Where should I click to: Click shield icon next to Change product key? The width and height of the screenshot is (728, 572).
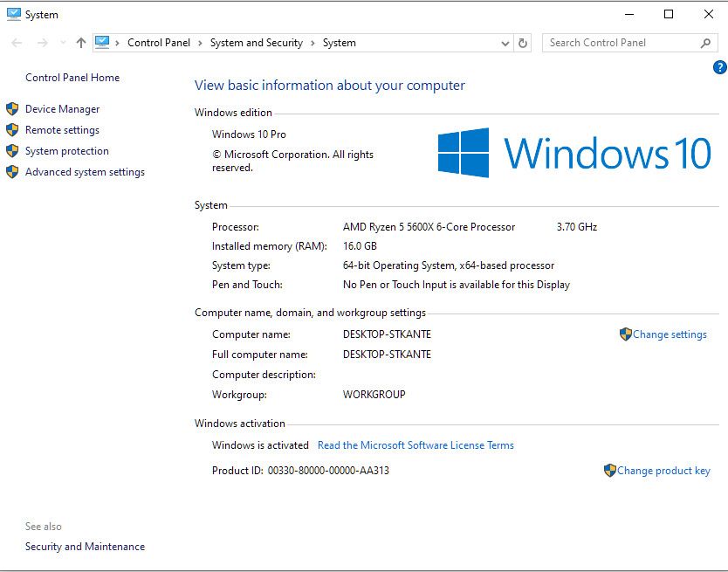pos(610,470)
